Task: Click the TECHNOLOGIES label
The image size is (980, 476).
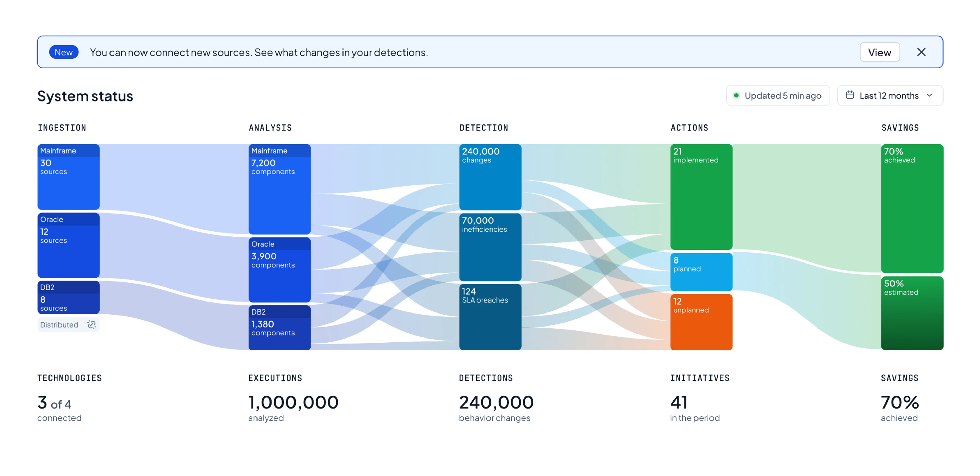Action: [69, 378]
